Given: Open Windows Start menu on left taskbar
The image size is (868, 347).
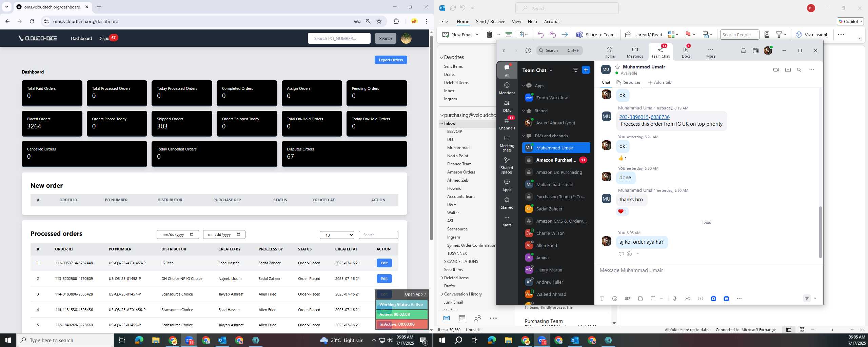Looking at the screenshot, I should tap(8, 340).
